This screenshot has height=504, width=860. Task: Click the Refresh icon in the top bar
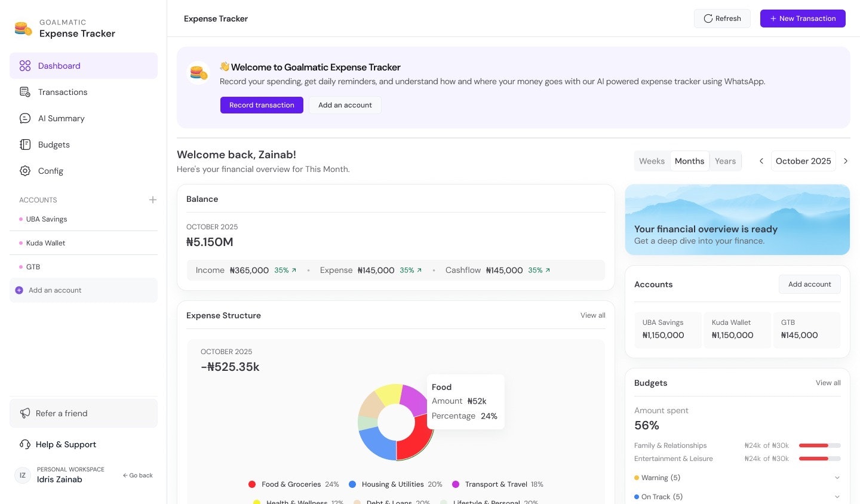(708, 19)
